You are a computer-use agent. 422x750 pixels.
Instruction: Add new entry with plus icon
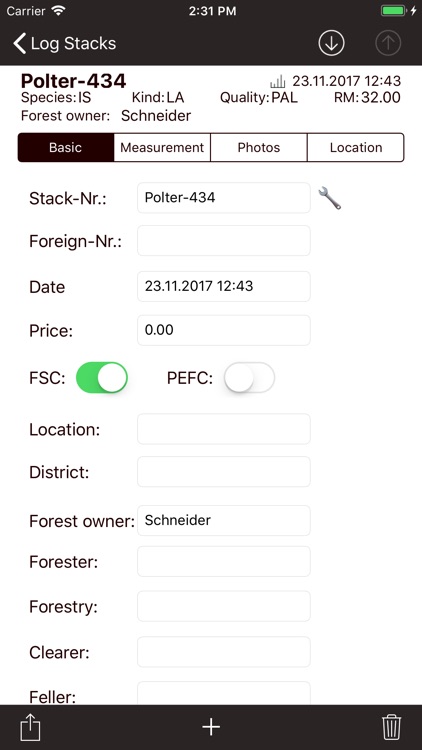[x=211, y=727]
